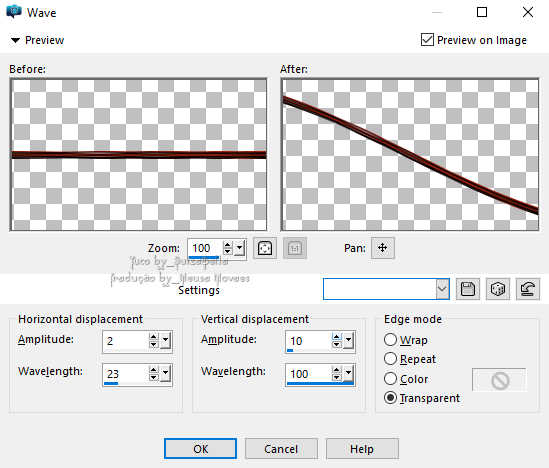
Task: Choose the Color edge mode option
Action: click(390, 378)
